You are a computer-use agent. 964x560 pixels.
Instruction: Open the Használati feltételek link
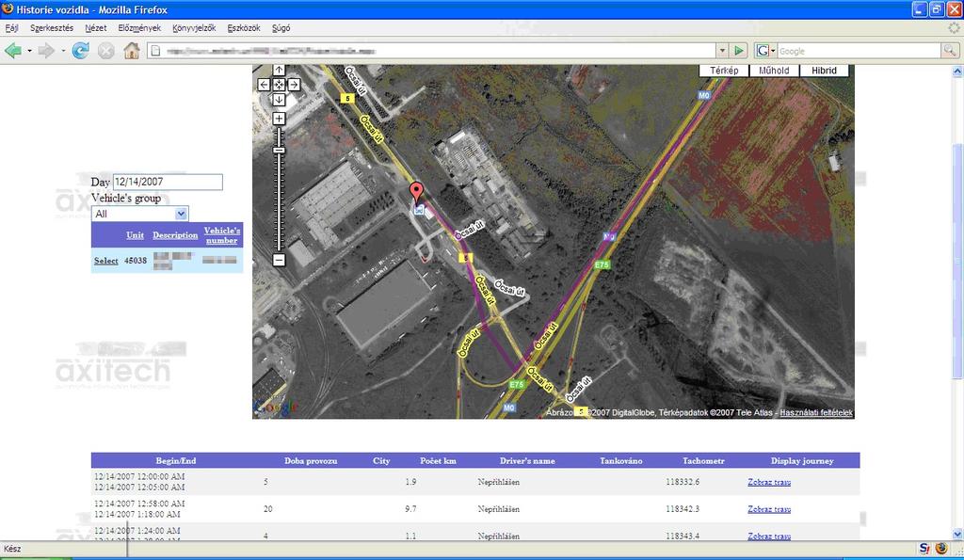coord(816,413)
